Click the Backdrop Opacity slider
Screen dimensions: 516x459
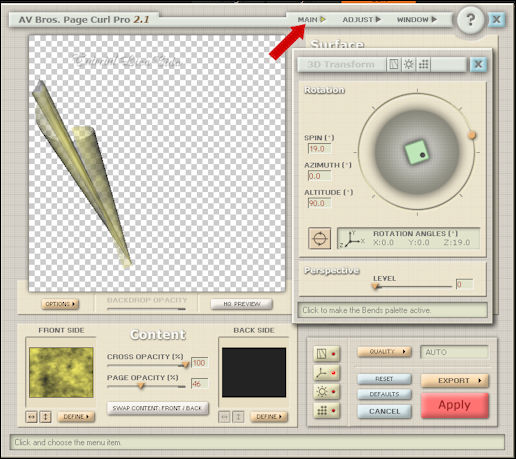(x=146, y=309)
